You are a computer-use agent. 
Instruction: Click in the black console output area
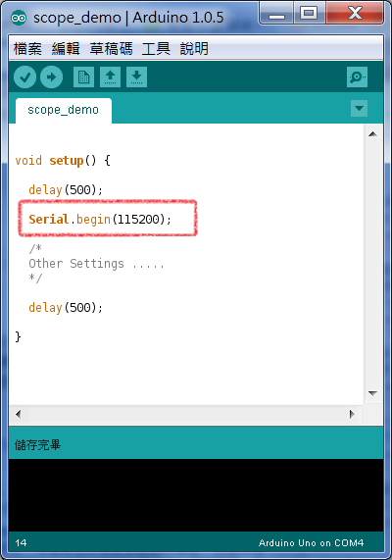point(196,495)
